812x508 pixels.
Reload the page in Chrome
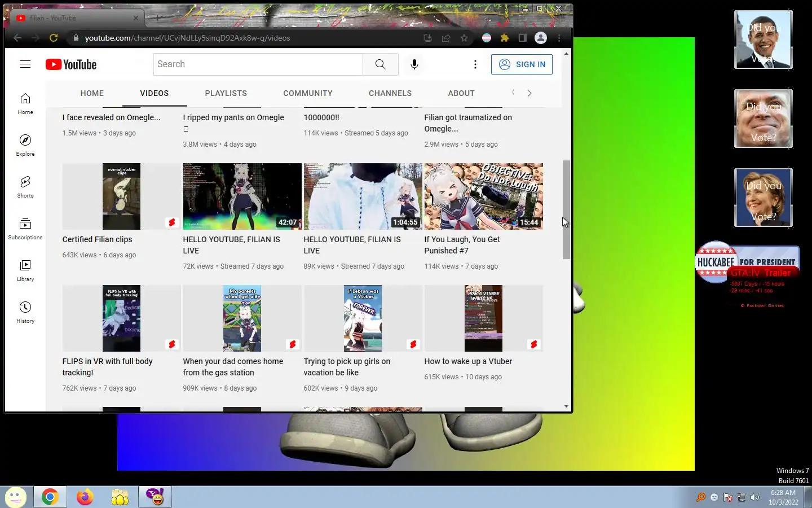(54, 38)
